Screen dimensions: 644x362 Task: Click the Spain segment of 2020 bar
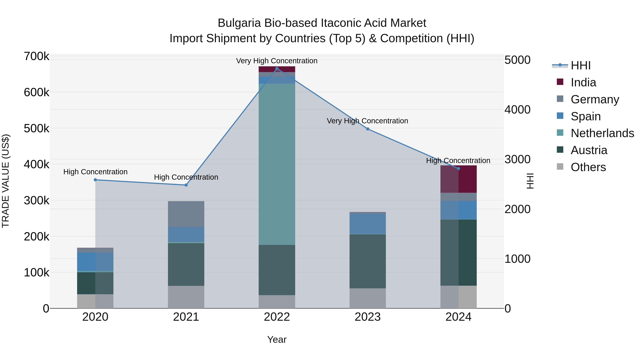95,262
